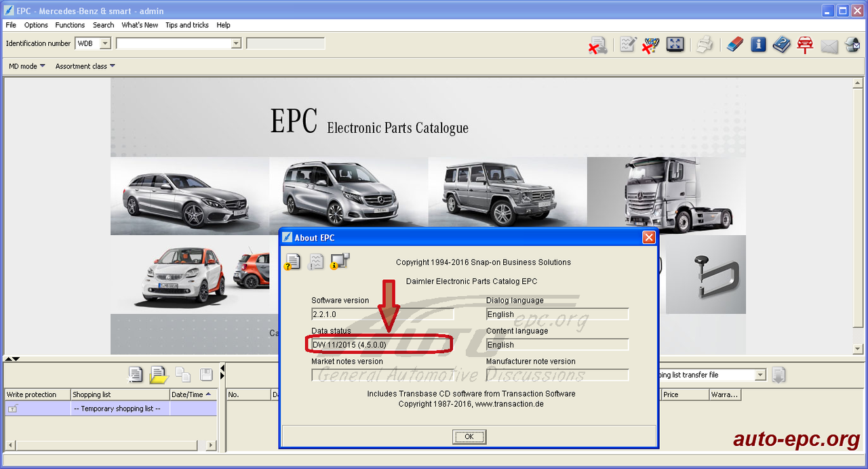The image size is (868, 469).
Task: Close the About EPC dialog
Action: [649, 238]
